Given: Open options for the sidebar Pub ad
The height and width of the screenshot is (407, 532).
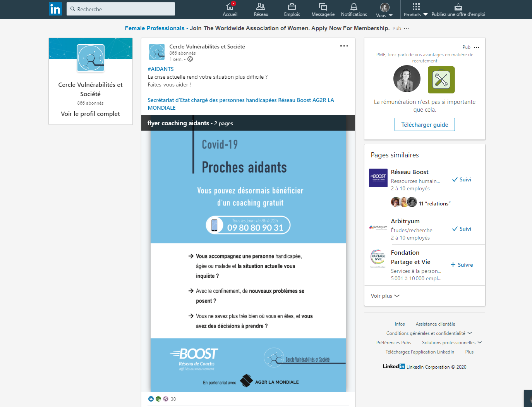Looking at the screenshot, I should click(477, 47).
